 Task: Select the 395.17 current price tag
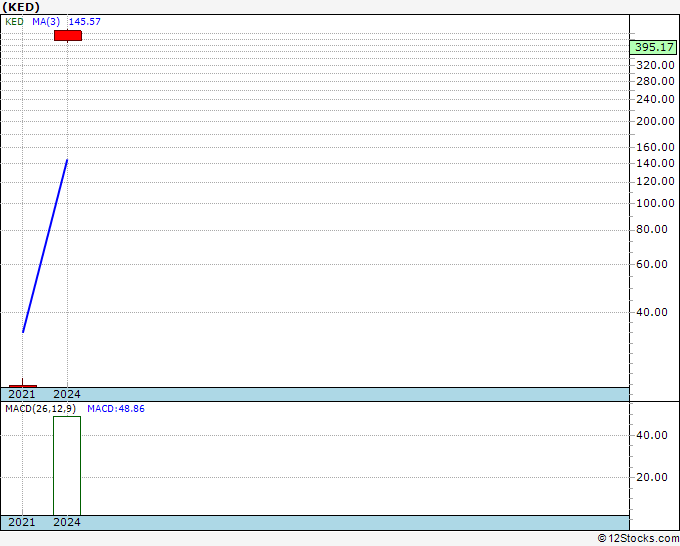coord(654,47)
